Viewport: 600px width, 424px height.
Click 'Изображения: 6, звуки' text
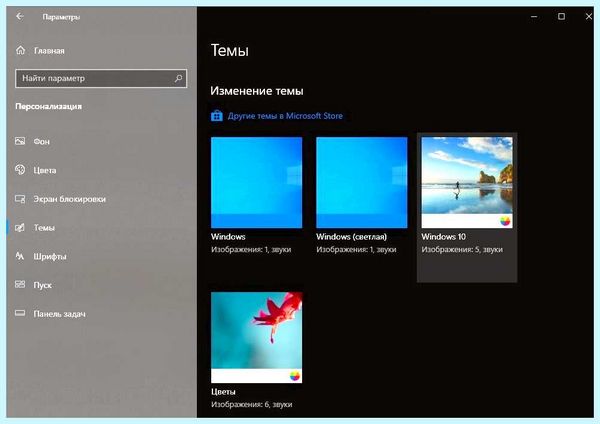click(251, 404)
